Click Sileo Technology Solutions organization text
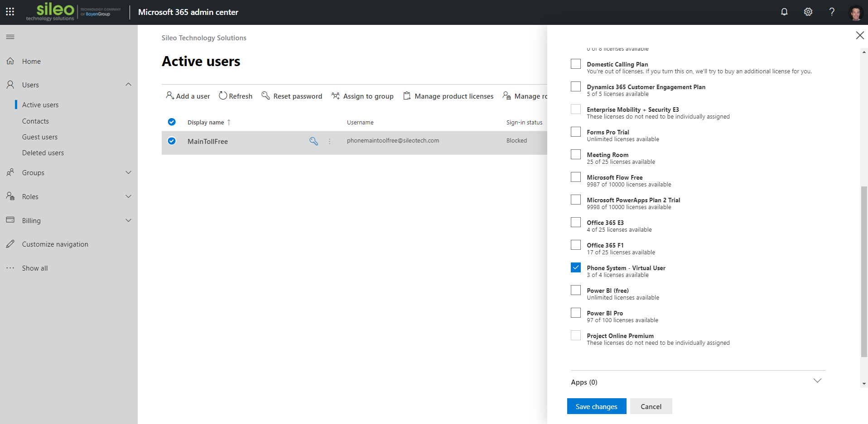Screen dimensions: 868x424 pos(204,38)
